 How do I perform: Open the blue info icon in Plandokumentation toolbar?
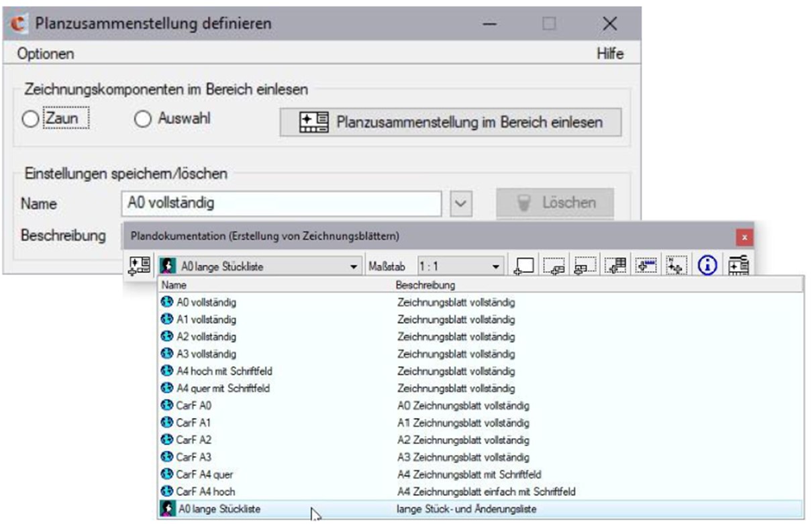point(707,266)
